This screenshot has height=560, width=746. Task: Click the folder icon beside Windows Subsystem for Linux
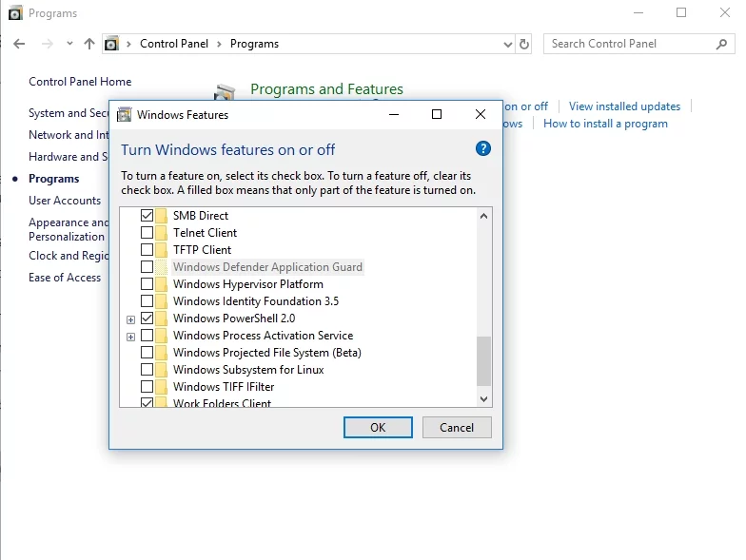162,370
